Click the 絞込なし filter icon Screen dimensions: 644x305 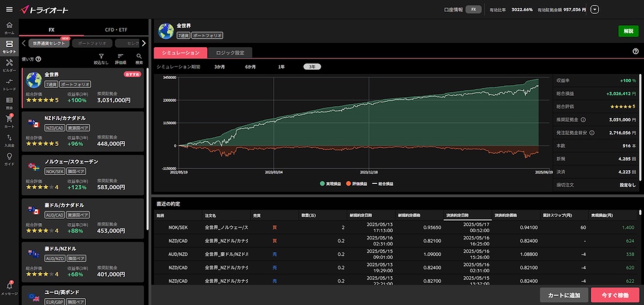click(x=101, y=59)
